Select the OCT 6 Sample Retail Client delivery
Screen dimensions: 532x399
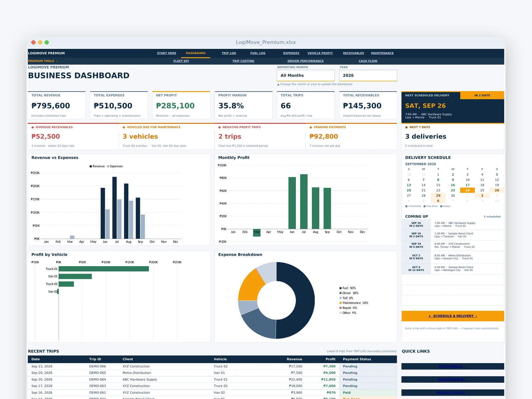pos(453,269)
